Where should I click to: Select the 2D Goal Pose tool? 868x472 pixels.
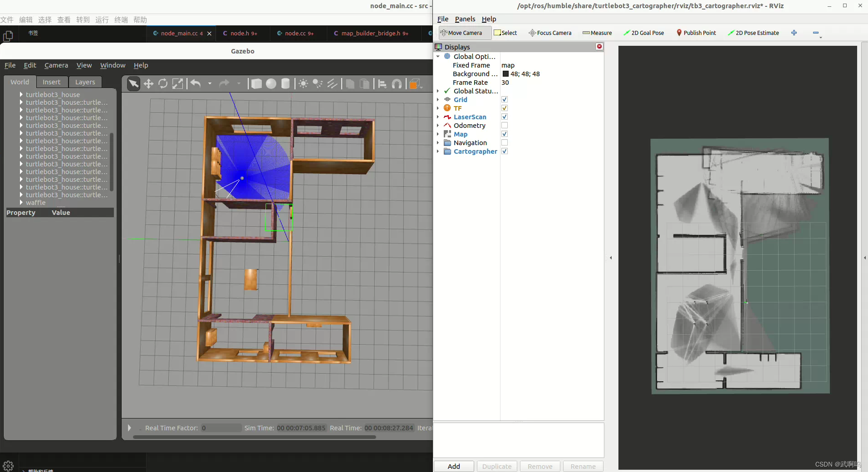[644, 33]
